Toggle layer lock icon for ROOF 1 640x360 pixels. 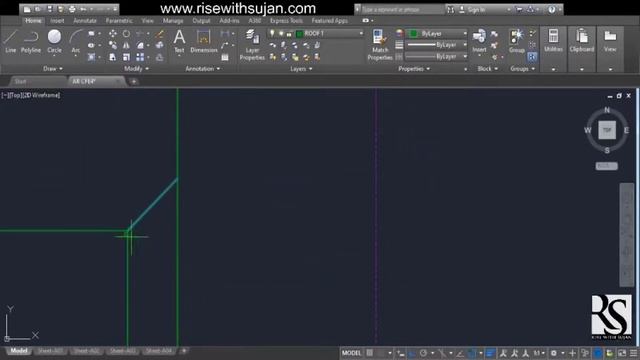[289, 33]
